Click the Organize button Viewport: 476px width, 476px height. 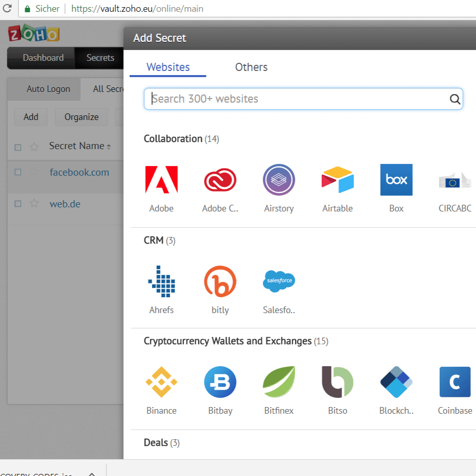click(81, 117)
